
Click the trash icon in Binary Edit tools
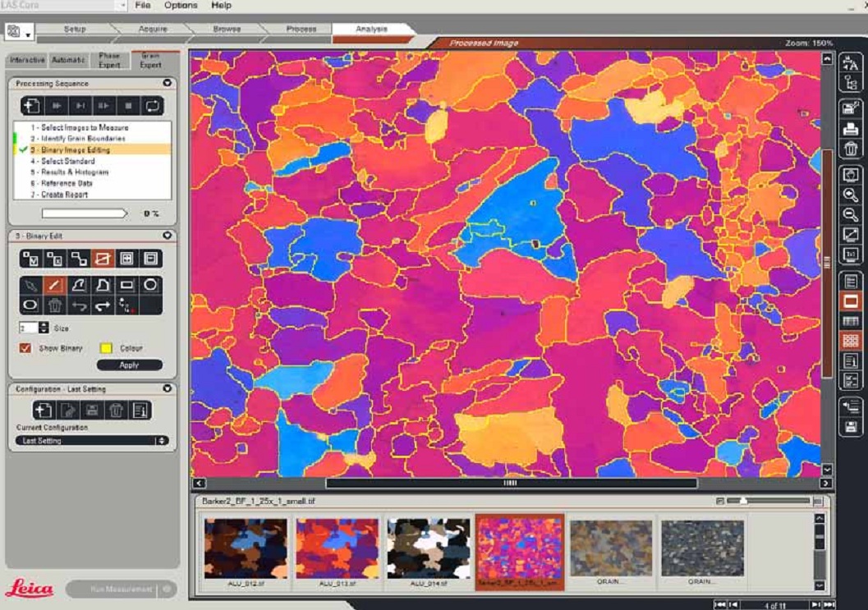coord(55,305)
